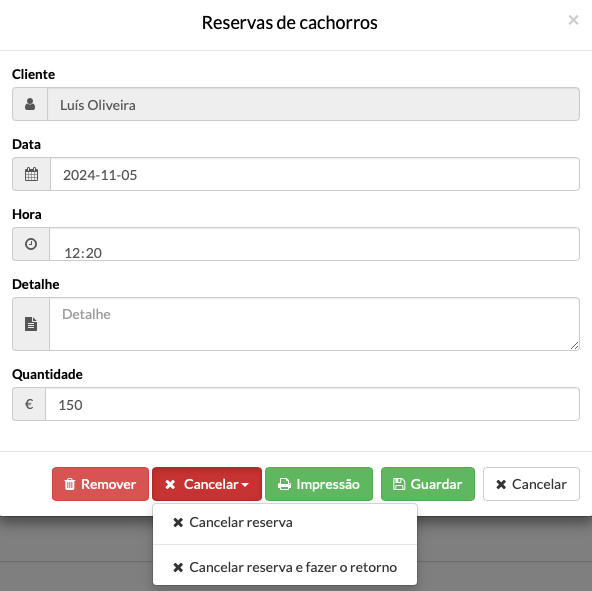Image resolution: width=592 pixels, height=591 pixels.
Task: Focus the date field showing 2024-11-05
Action: [315, 174]
